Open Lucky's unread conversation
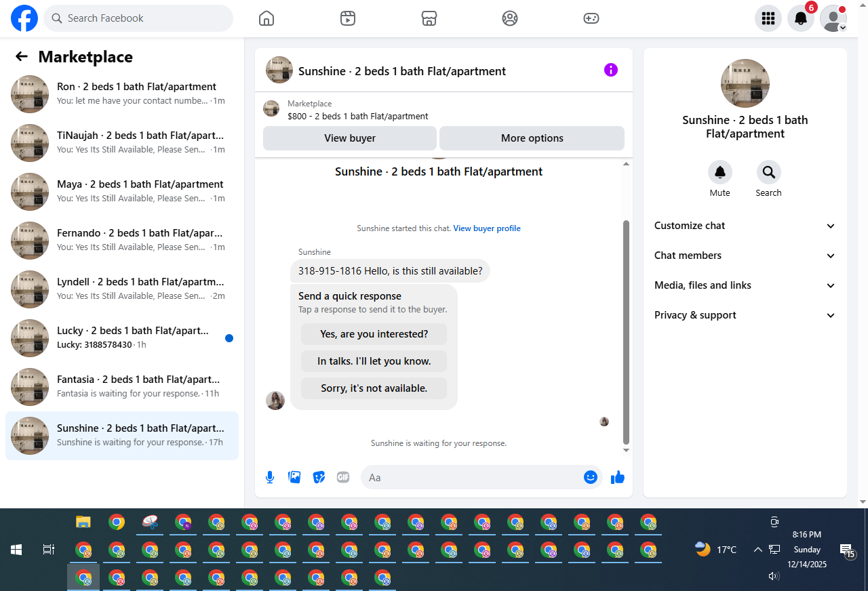 coord(122,338)
